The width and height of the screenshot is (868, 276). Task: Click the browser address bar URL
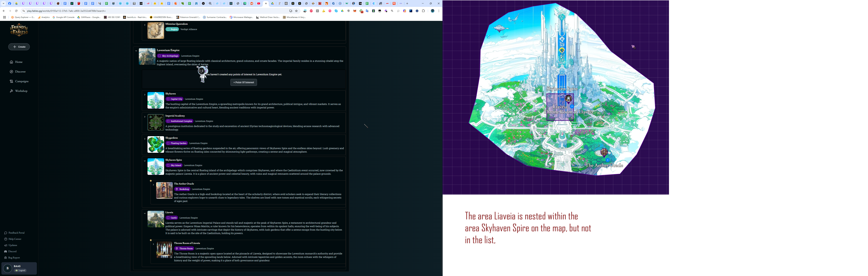[66, 11]
